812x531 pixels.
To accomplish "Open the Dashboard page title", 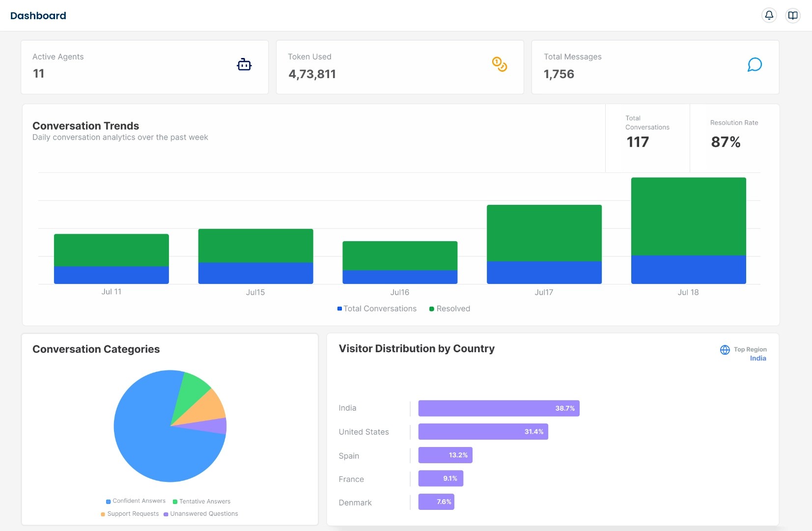I will (38, 15).
